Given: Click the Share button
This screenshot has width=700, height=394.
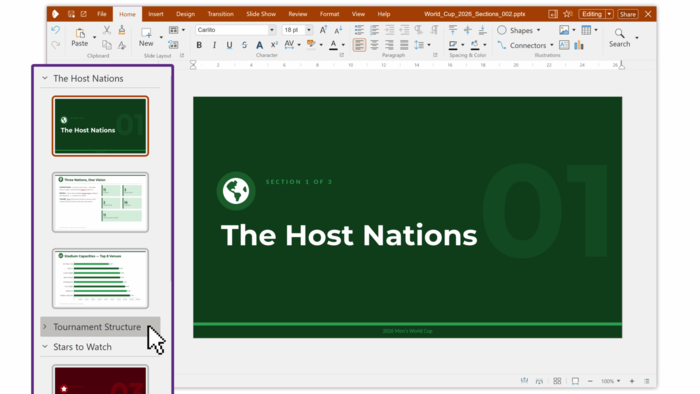Looking at the screenshot, I should pos(627,14).
